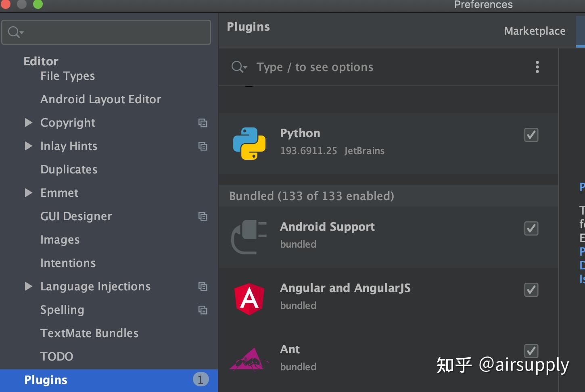Expand the Language Injections node
The width and height of the screenshot is (585, 392).
(28, 286)
